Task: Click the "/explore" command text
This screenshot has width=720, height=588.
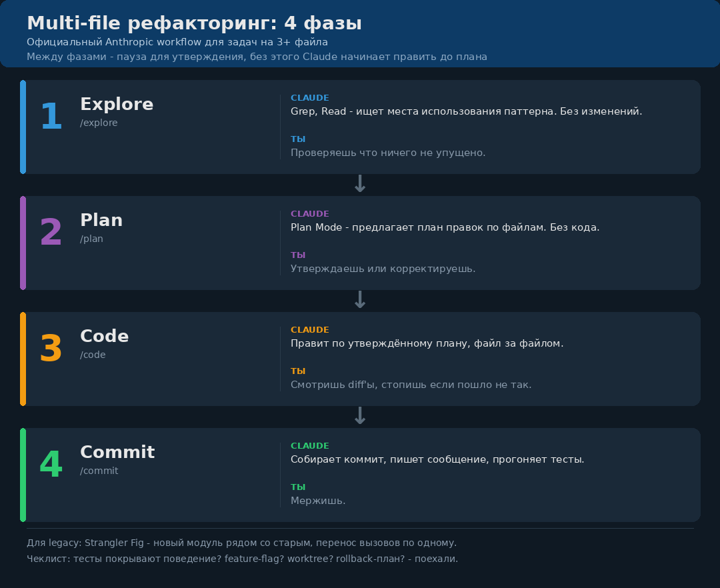Action: [x=99, y=123]
